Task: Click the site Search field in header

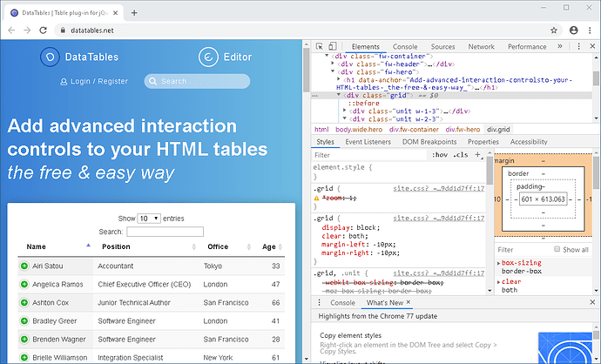Action: 197,81
